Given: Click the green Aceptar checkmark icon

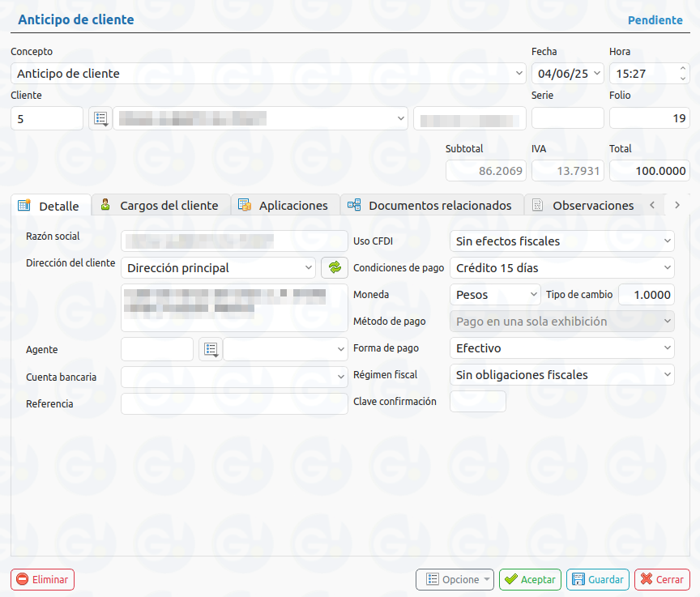Looking at the screenshot, I should [x=510, y=579].
